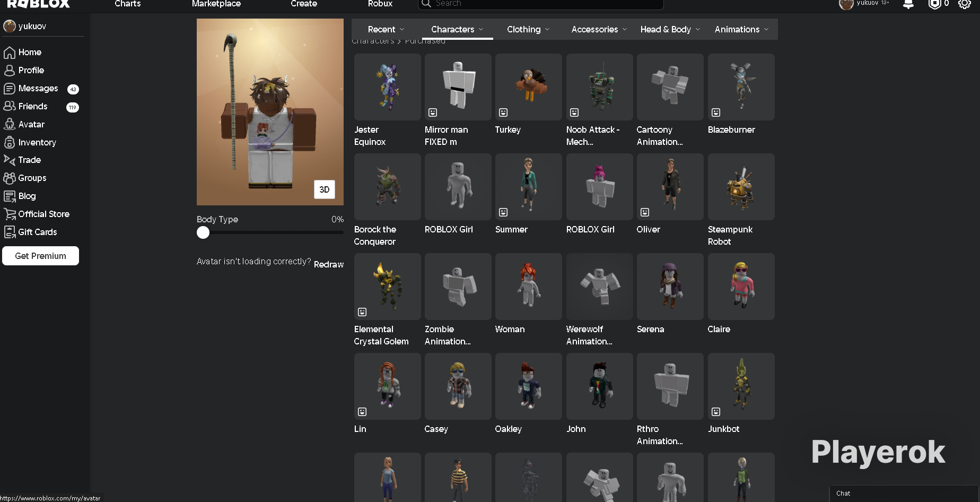Expand the Characters dropdown
The height and width of the screenshot is (502, 980).
(457, 29)
